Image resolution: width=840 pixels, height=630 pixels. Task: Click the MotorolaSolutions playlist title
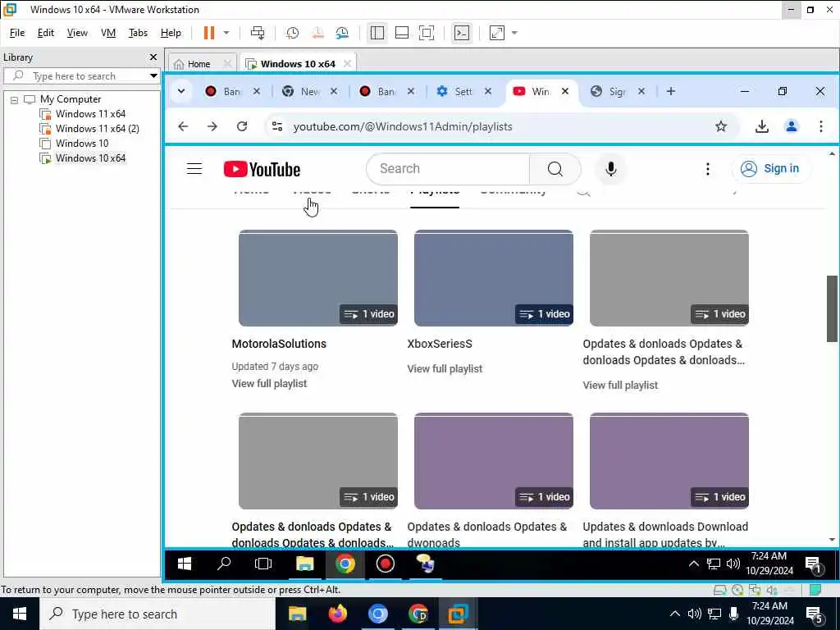tap(279, 344)
